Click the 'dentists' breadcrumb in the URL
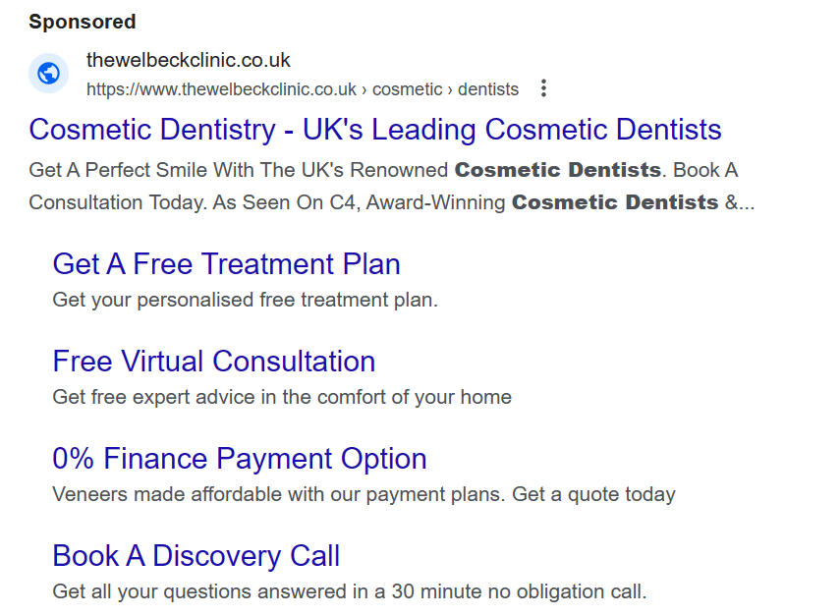The image size is (840, 616). pos(488,89)
